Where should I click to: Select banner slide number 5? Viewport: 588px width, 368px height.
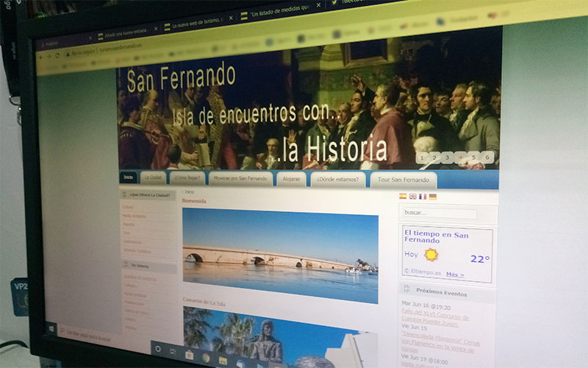(473, 158)
